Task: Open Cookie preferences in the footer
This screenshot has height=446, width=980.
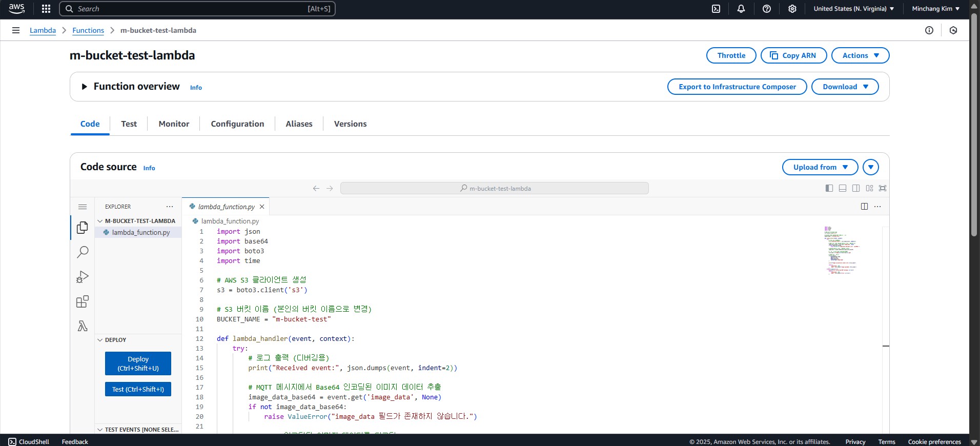Action: pyautogui.click(x=934, y=441)
